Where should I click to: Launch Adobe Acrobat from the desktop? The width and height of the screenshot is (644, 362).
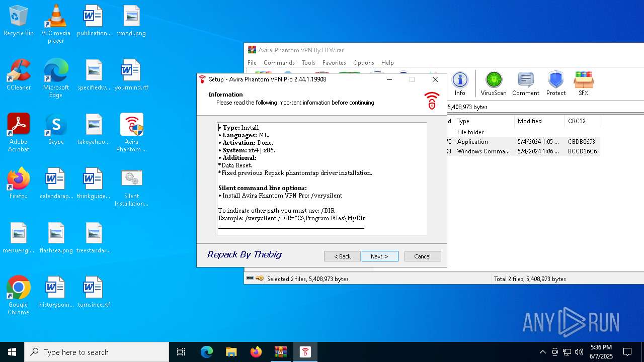point(19,132)
